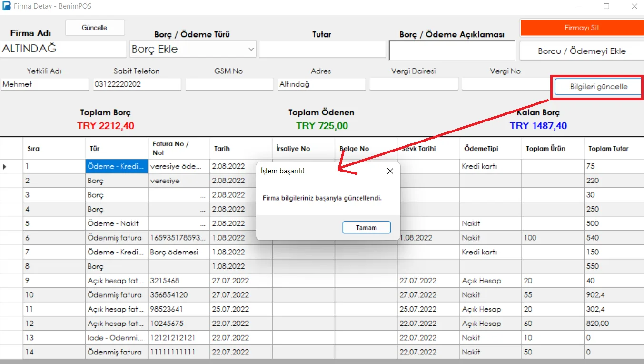The image size is (644, 364).
Task: Click the Vergi Dairesi input field
Action: [414, 84]
